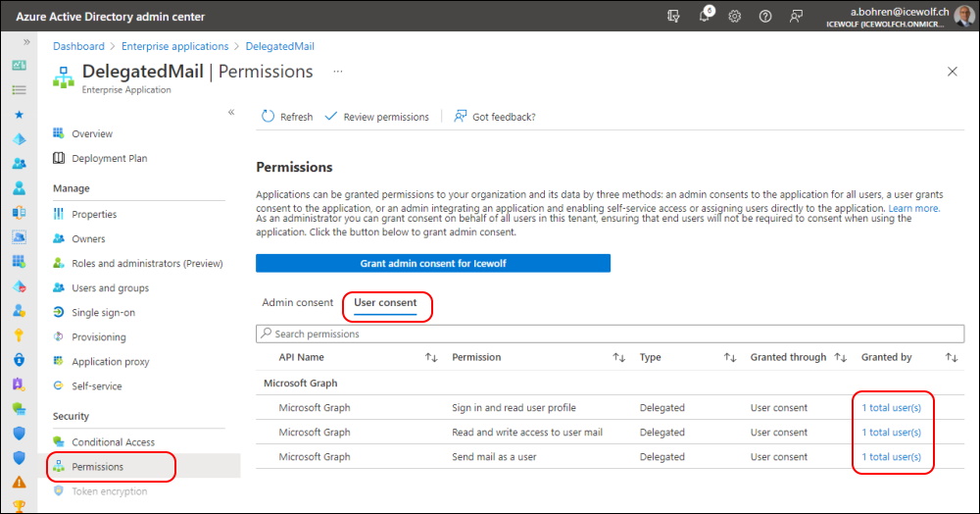Screen dimensions: 980x514
Task: Select 'Send mail as a user' permission cell
Action: pos(494,456)
